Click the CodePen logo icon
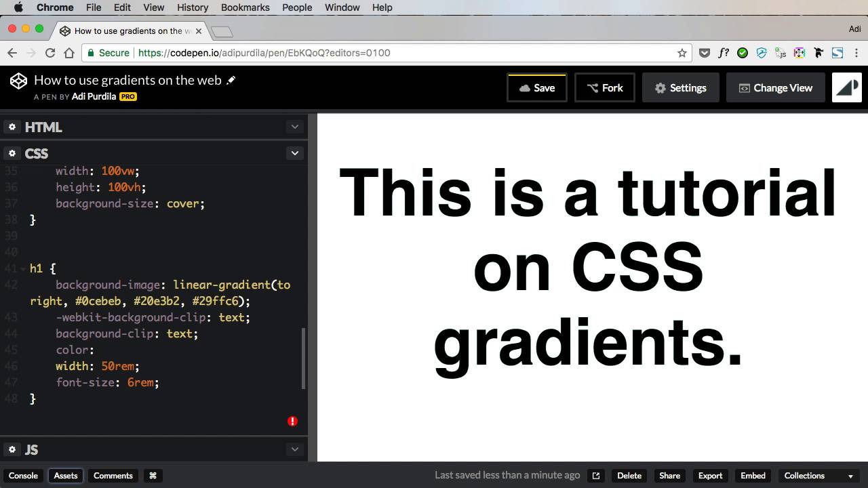This screenshot has width=868, height=488. click(18, 81)
